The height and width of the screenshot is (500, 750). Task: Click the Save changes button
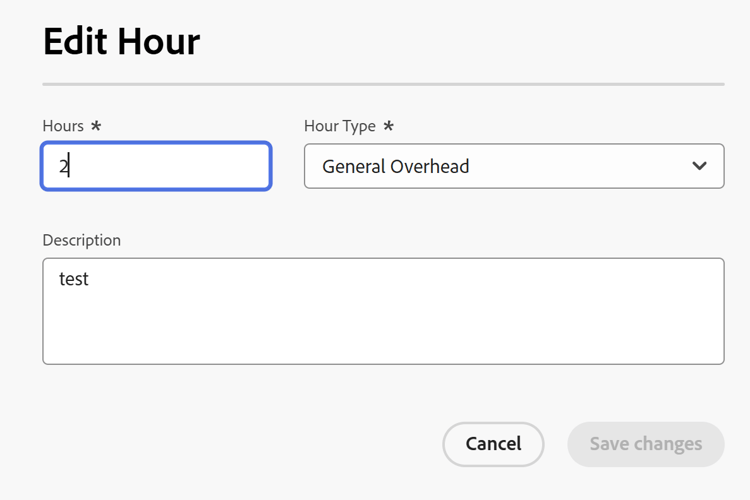645,444
